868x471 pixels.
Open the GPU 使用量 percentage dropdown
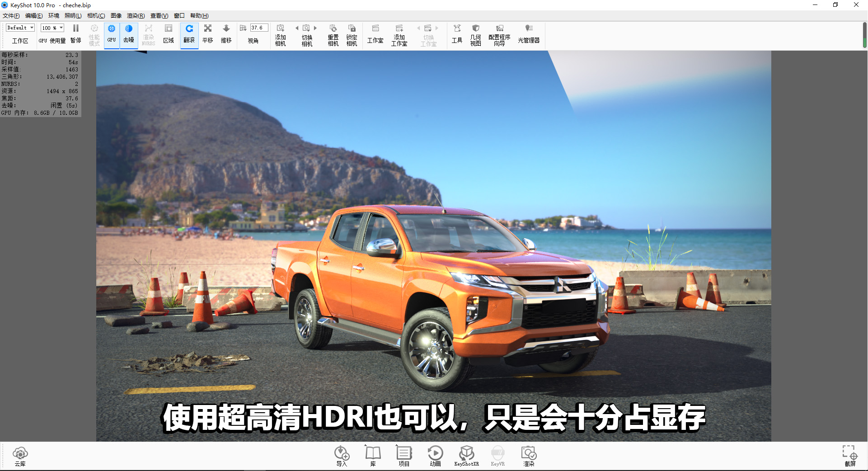pyautogui.click(x=52, y=28)
